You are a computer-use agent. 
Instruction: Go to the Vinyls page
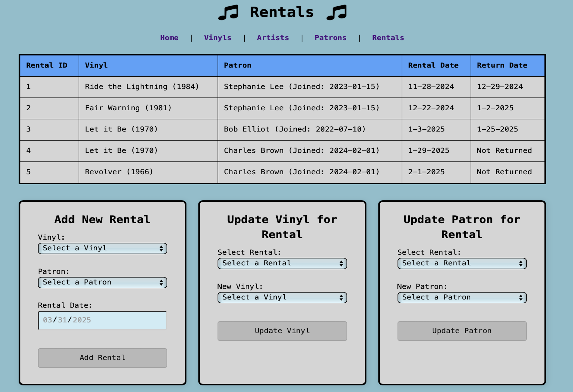pos(217,38)
